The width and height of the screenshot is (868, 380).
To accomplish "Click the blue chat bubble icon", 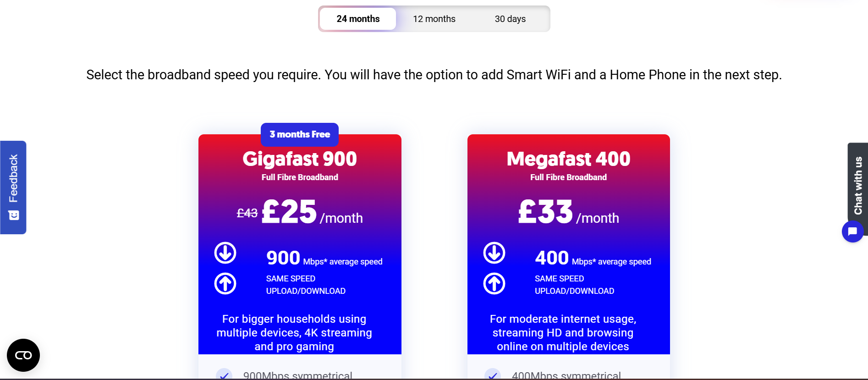I will pos(852,231).
